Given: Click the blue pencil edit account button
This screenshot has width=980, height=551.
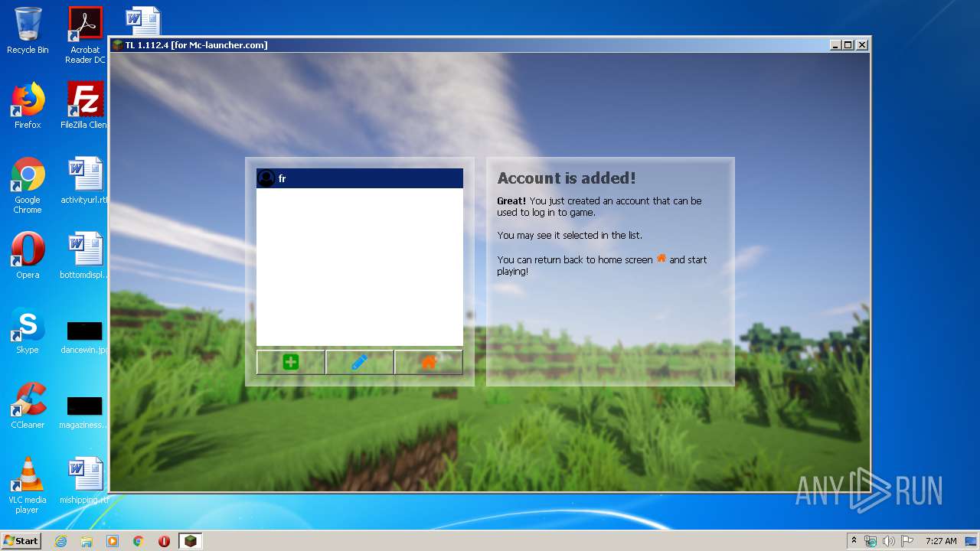Looking at the screenshot, I should pos(359,362).
